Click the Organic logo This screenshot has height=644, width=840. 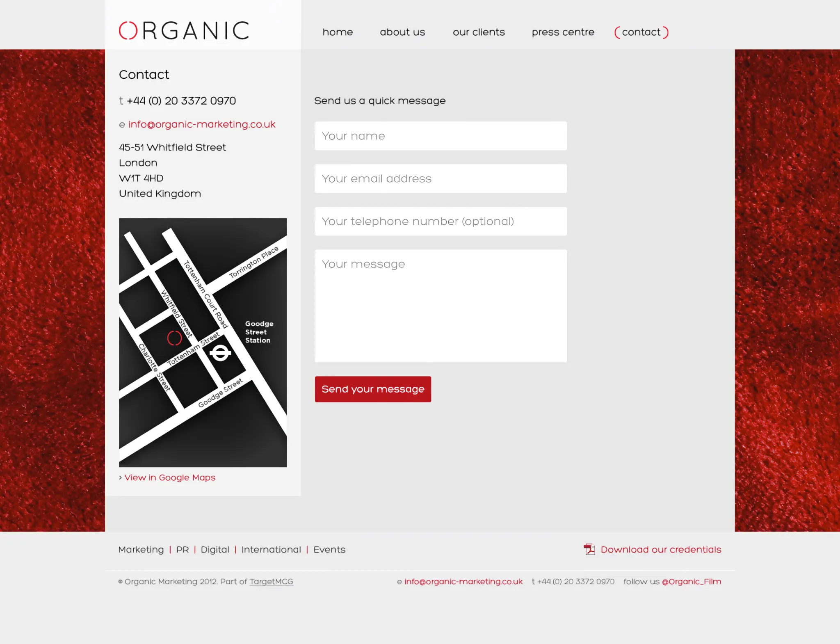(184, 31)
